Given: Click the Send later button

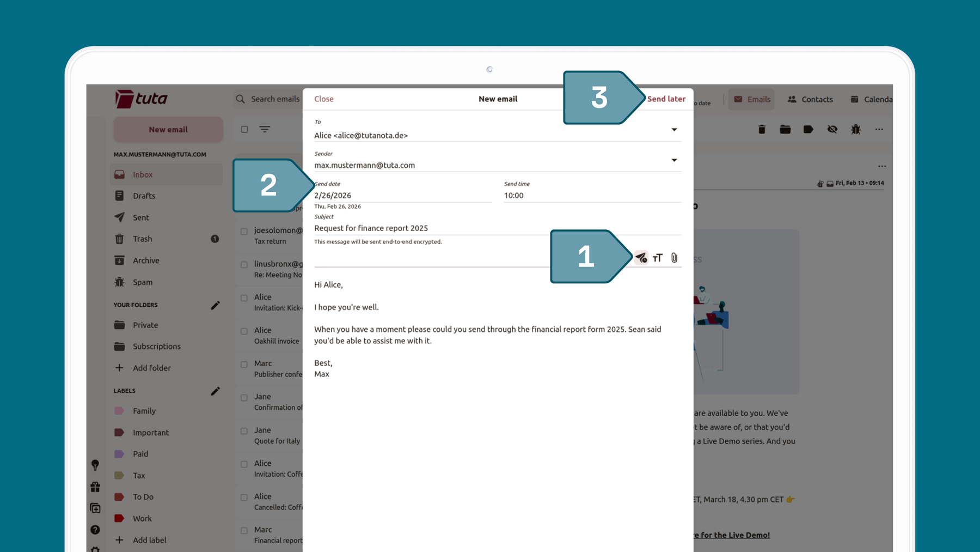Looking at the screenshot, I should 666,99.
